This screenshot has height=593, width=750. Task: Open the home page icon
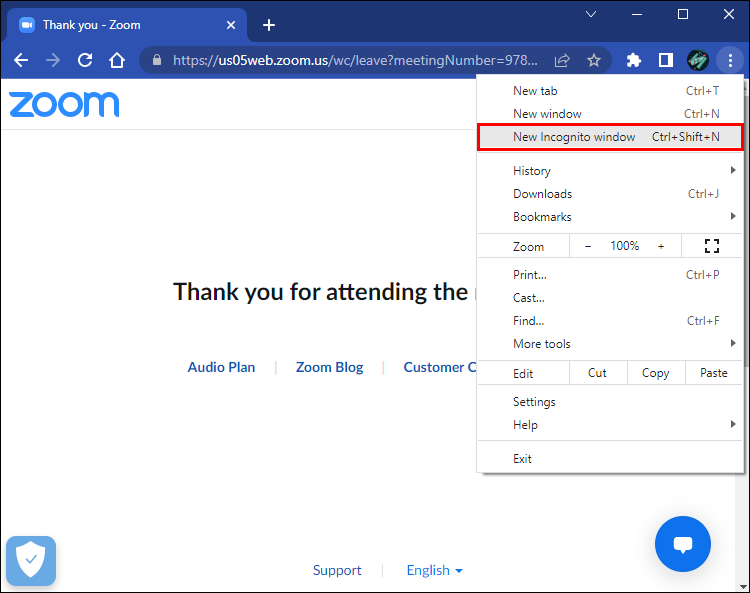117,60
